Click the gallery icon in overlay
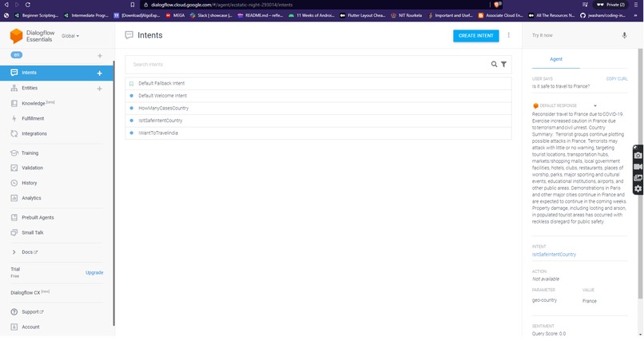 [x=638, y=177]
